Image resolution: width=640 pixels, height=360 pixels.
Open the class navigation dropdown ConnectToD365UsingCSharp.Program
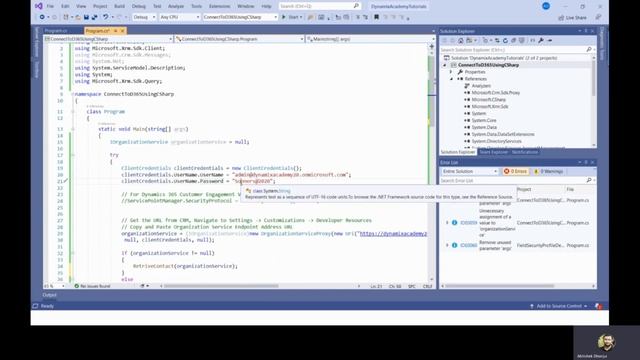tap(240, 39)
